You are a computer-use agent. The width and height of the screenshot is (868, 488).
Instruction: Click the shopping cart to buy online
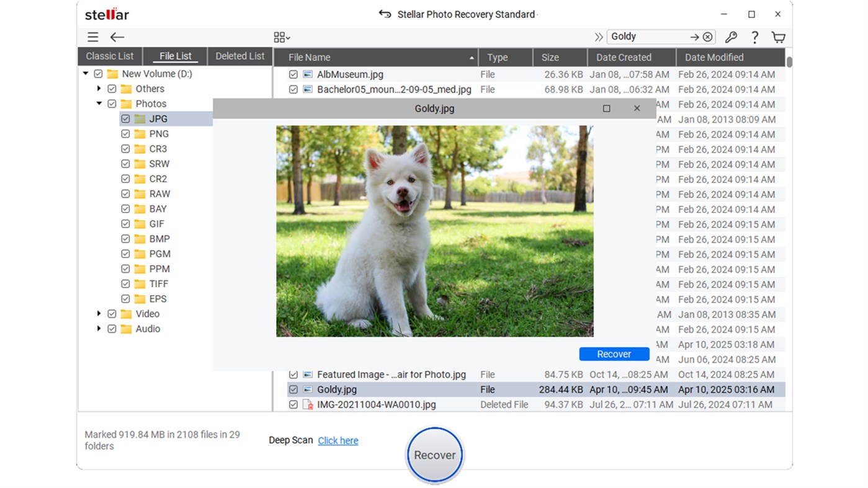click(778, 37)
